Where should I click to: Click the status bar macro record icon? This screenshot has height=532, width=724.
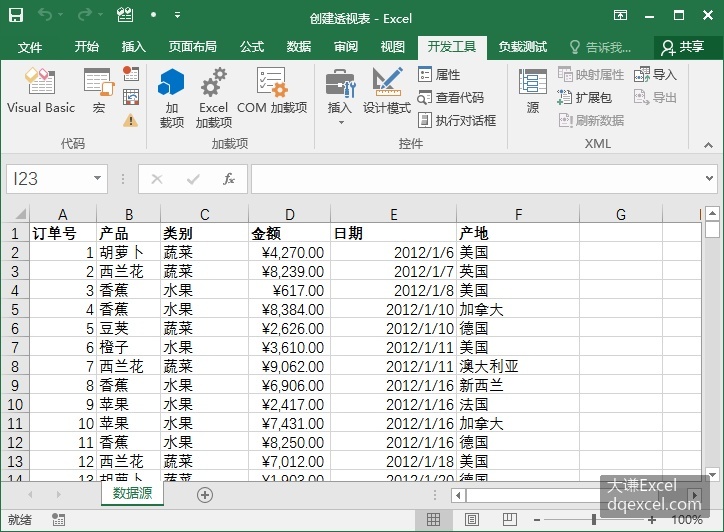[x=58, y=520]
